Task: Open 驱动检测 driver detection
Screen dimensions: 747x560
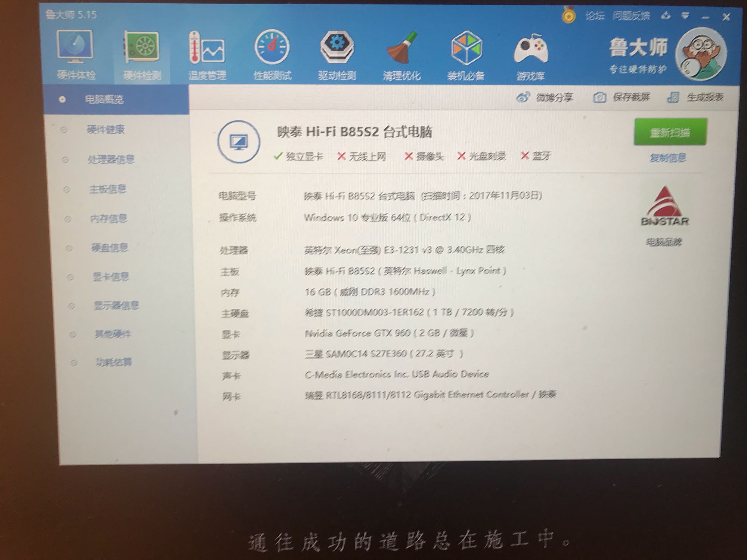Action: pos(337,55)
